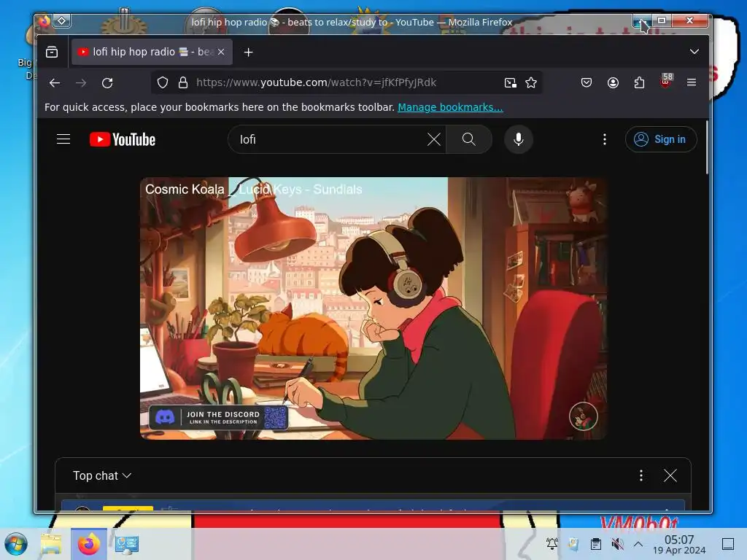Screen dimensions: 747x560
Task: Open the Windows Start menu orb
Action: point(16,544)
